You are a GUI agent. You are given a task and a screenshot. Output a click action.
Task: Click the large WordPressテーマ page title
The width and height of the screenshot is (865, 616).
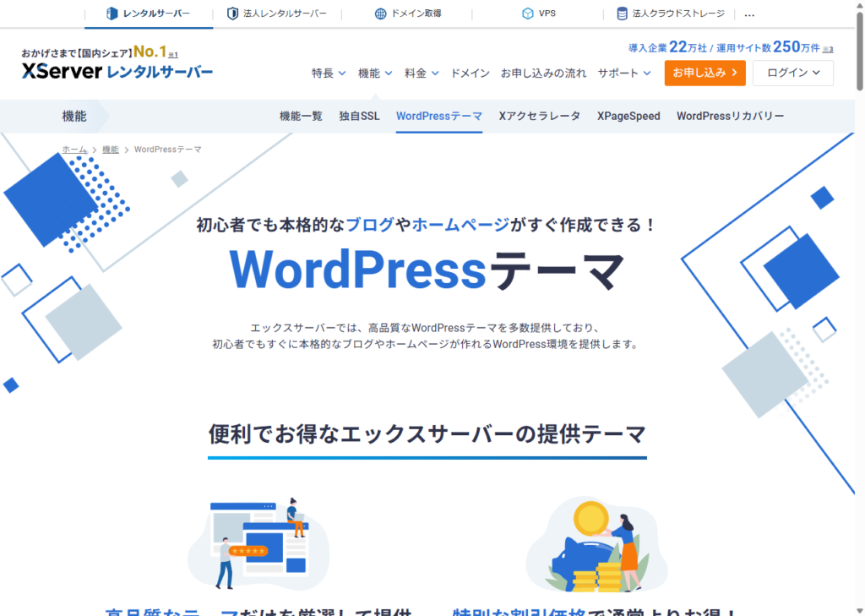pos(427,270)
